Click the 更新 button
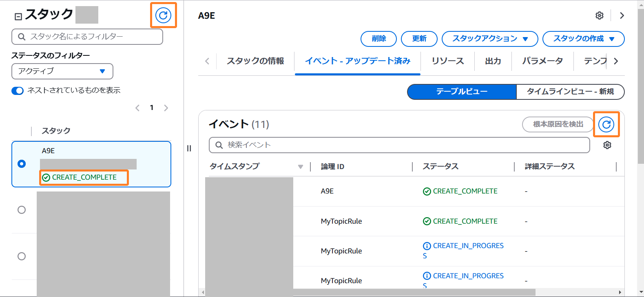This screenshot has width=644, height=297. 419,39
